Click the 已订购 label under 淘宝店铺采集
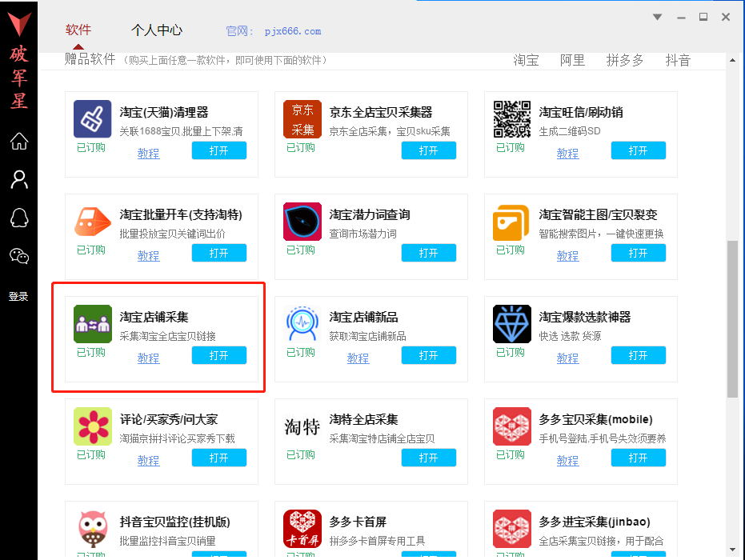 pyautogui.click(x=91, y=353)
